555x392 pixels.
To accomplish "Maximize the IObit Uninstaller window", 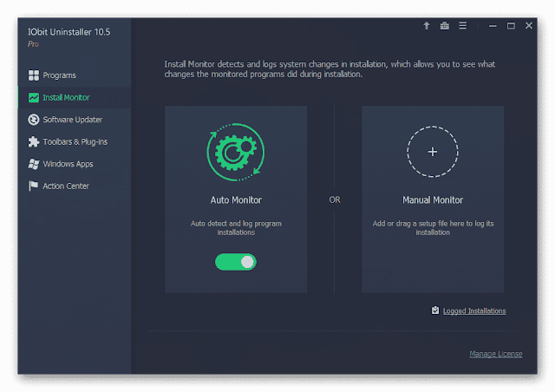I will (511, 25).
